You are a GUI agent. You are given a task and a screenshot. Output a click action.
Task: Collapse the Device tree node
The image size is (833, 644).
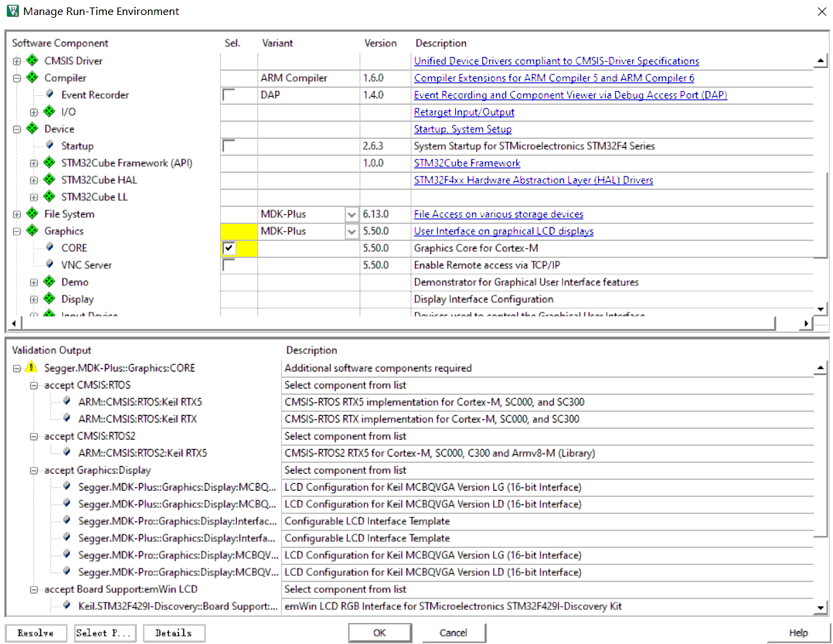17,129
